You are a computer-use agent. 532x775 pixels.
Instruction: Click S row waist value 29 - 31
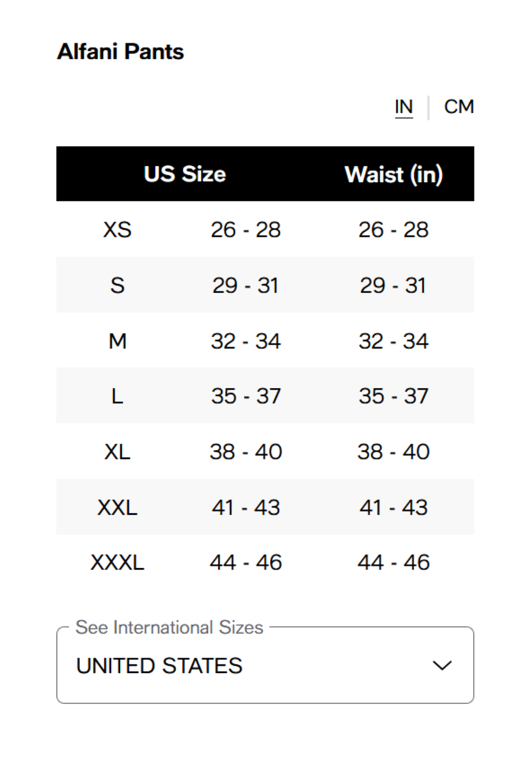click(393, 286)
